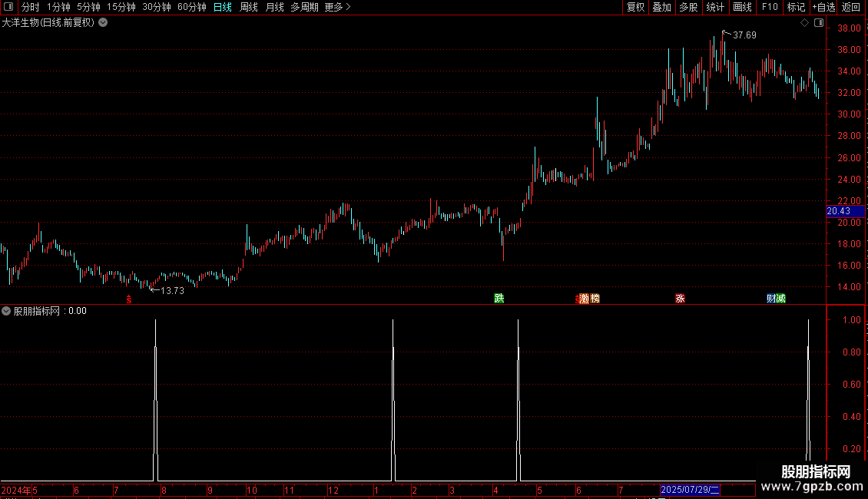Image resolution: width=868 pixels, height=499 pixels.
Task: Click the orange 激 event marker
Action: 585,299
